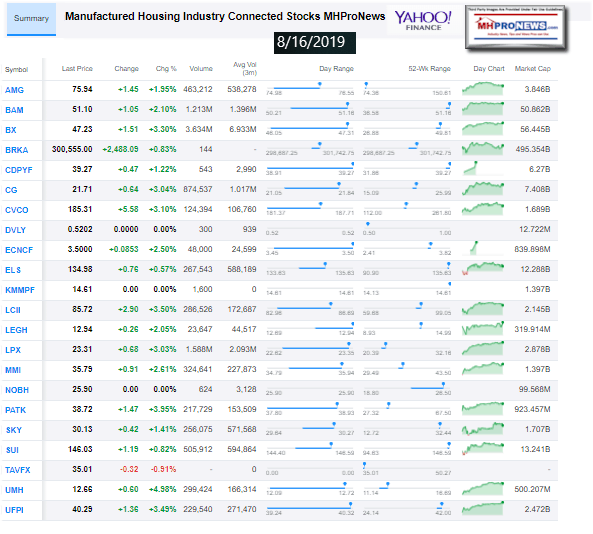
Task: Sort by Market Cap column header
Action: click(532, 68)
